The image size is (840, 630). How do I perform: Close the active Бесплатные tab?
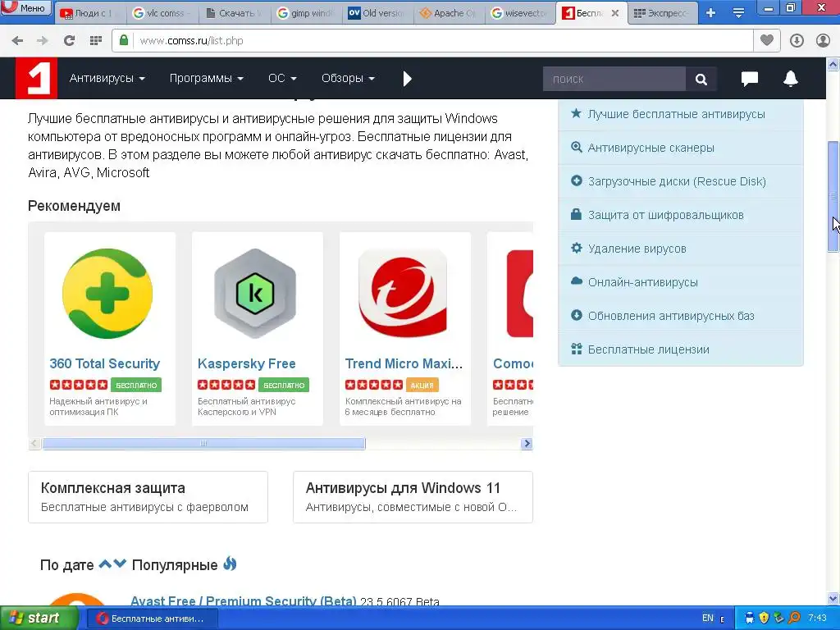click(x=615, y=13)
